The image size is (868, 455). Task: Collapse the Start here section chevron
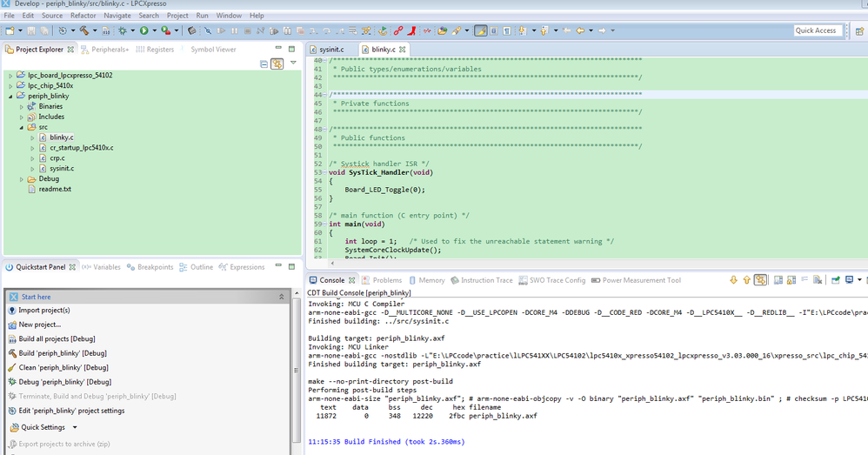click(281, 297)
